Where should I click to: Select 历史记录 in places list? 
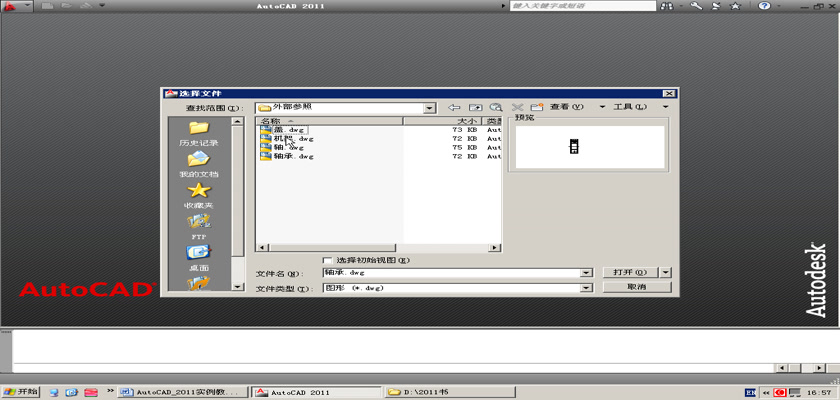(199, 133)
